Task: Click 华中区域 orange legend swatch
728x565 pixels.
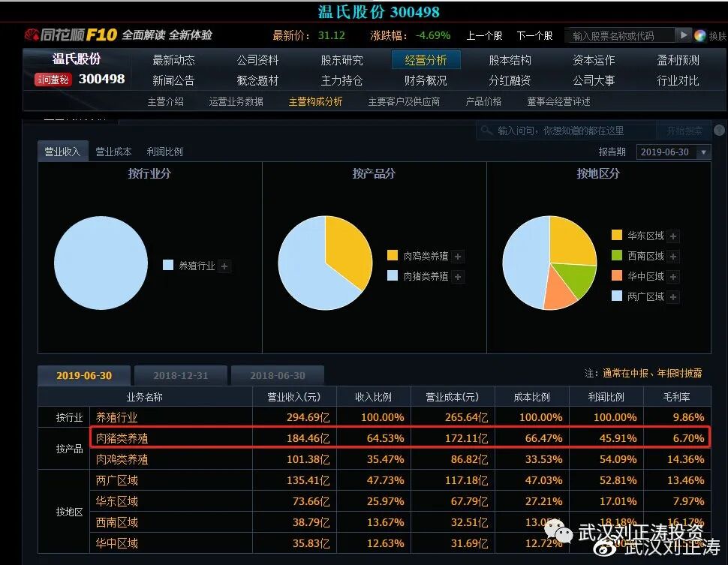Action: click(617, 276)
